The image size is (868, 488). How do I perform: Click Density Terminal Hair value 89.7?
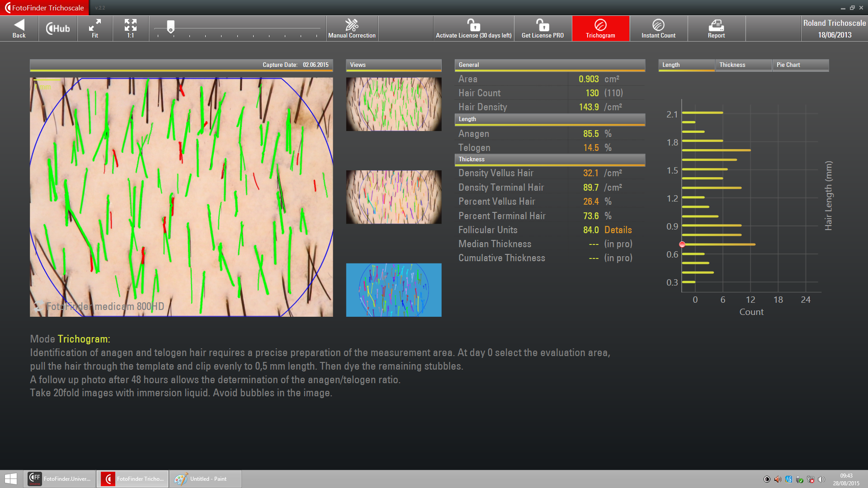click(591, 188)
